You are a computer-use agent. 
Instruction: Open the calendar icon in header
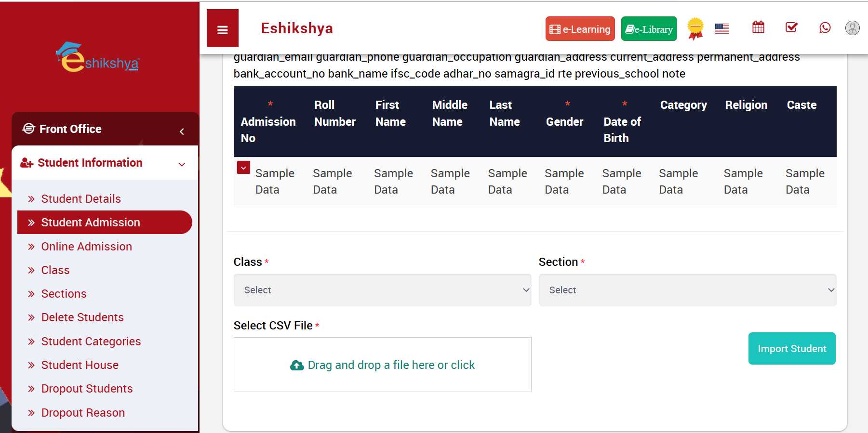pos(758,27)
